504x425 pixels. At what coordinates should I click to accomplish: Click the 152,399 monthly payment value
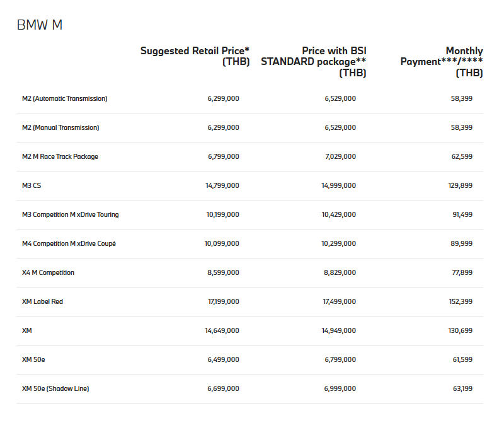point(461,301)
